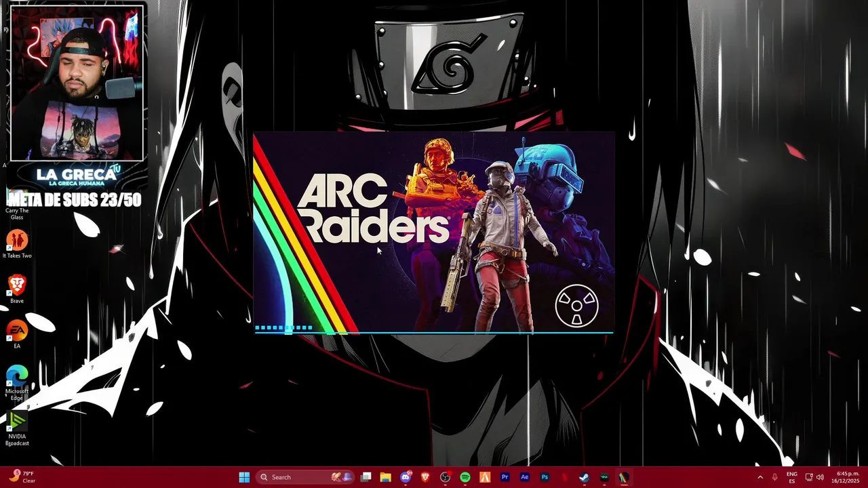Image resolution: width=868 pixels, height=488 pixels.
Task: Select the Microsoft Edge desktop icon
Action: point(17,382)
